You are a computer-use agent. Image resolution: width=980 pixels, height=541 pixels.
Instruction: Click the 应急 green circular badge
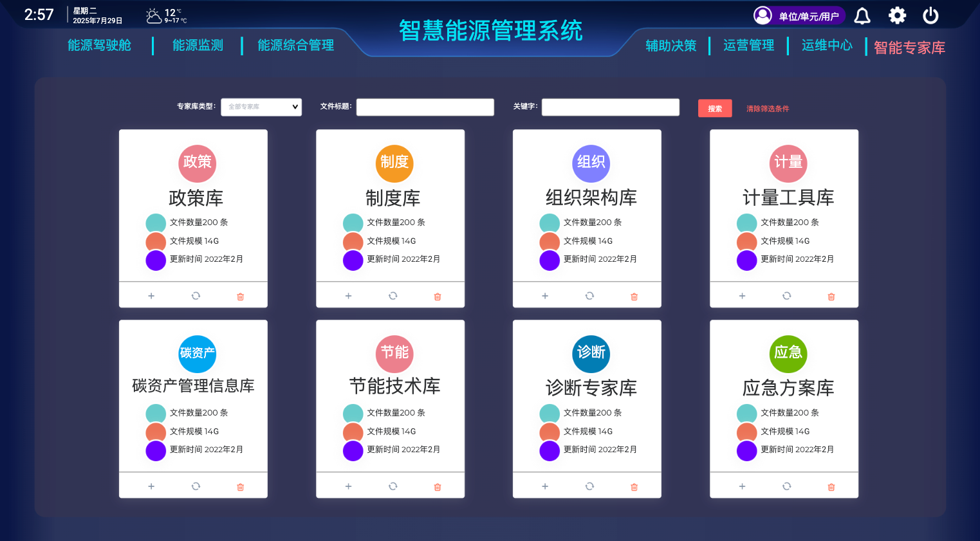click(x=788, y=354)
